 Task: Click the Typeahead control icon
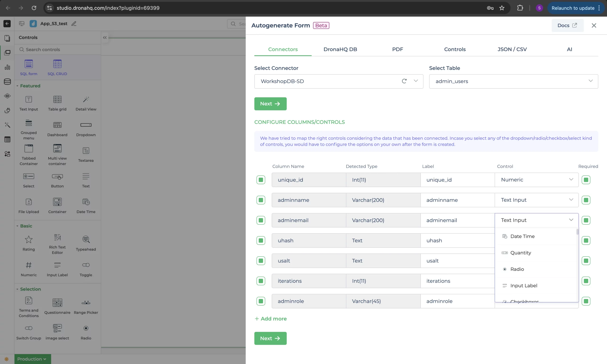(86, 239)
